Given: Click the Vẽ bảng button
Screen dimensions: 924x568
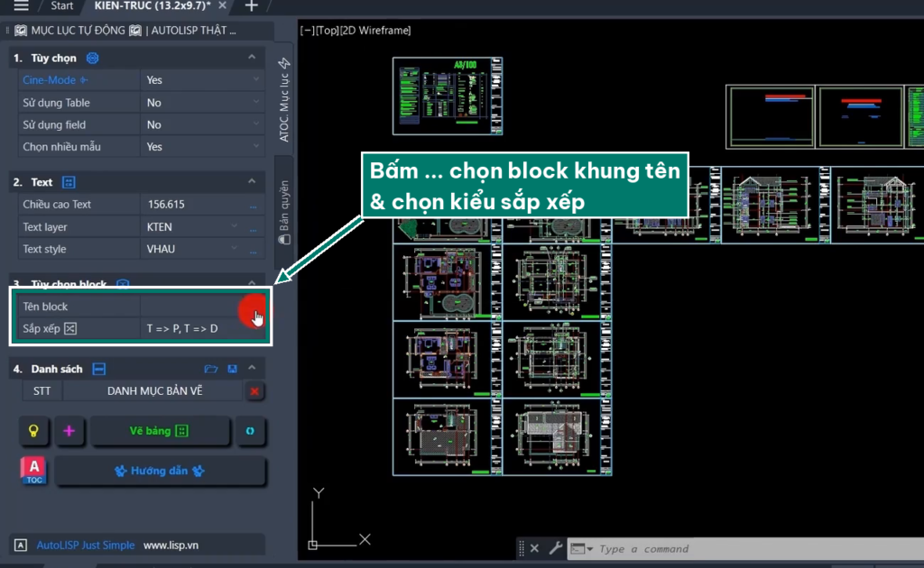Looking at the screenshot, I should 159,431.
